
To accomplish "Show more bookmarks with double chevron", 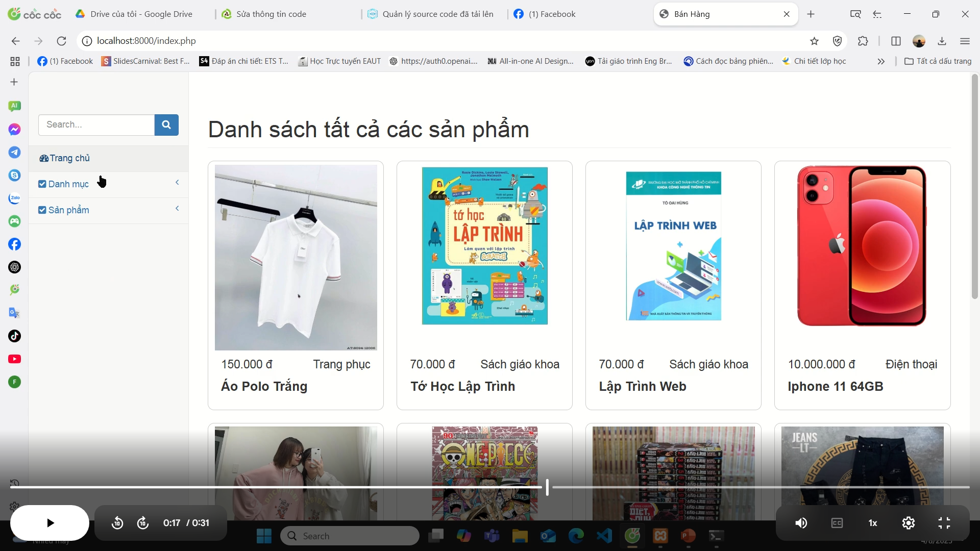I will (881, 61).
